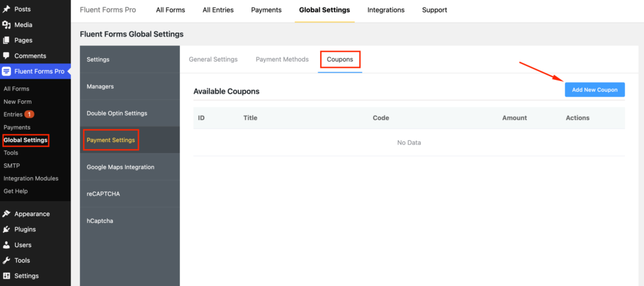This screenshot has width=644, height=286.
Task: Switch to General Settings payment tab
Action: click(x=213, y=60)
